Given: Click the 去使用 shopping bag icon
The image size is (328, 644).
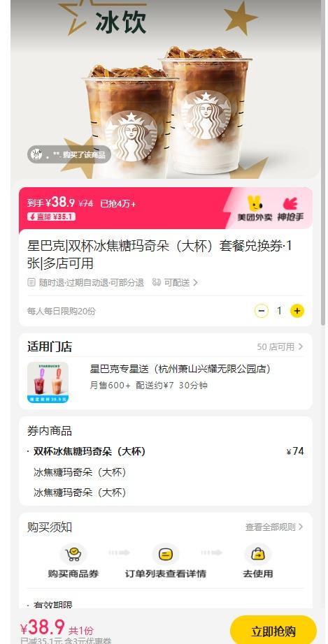Looking at the screenshot, I should point(257,554).
